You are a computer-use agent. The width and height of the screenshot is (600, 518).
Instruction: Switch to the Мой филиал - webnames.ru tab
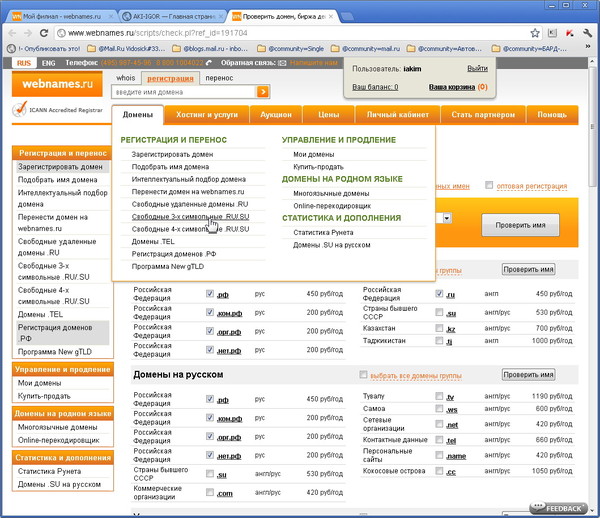click(62, 16)
